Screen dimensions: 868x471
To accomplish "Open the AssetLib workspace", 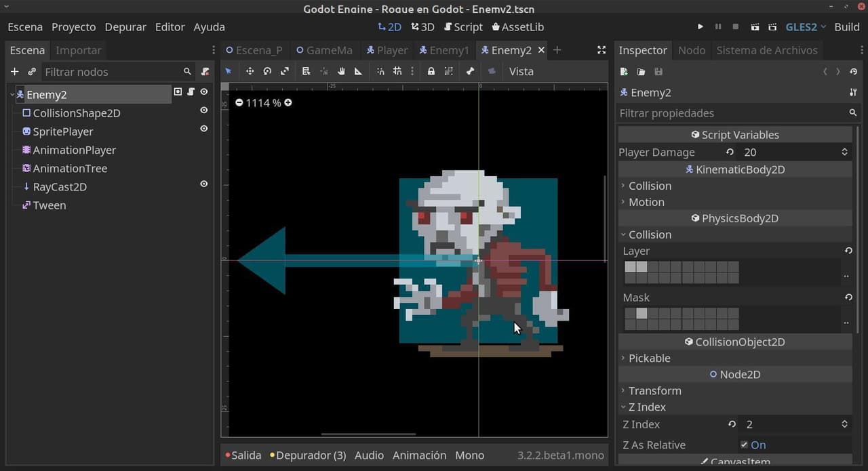I will coord(517,27).
